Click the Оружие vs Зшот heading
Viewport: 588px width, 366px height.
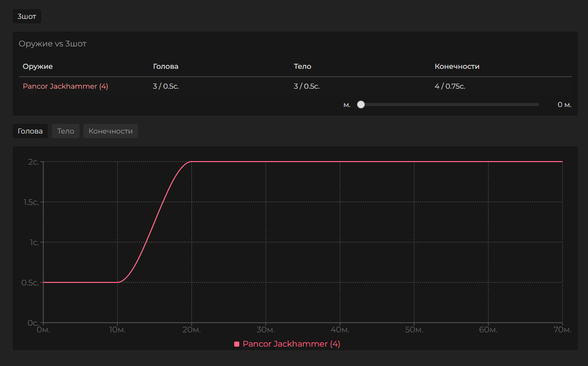pos(52,44)
